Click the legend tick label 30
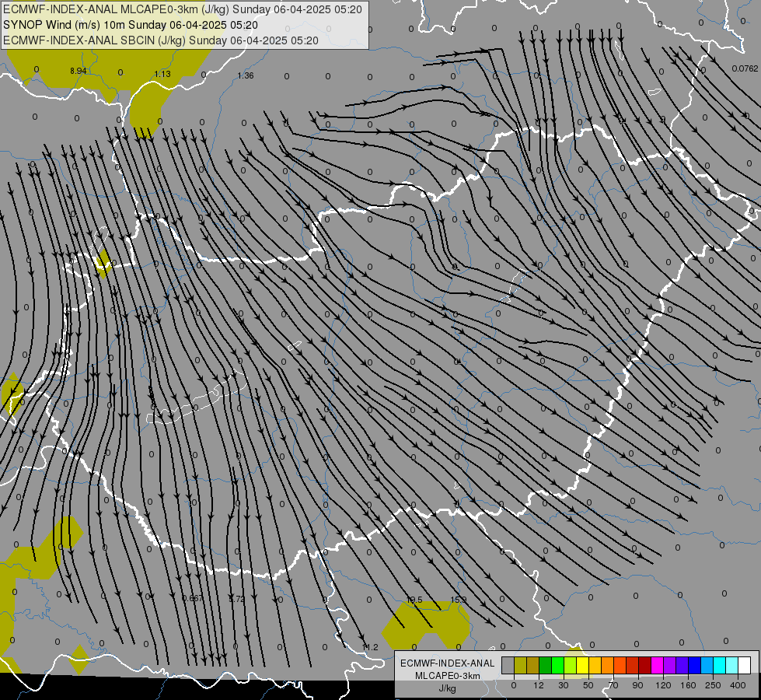 pyautogui.click(x=564, y=685)
